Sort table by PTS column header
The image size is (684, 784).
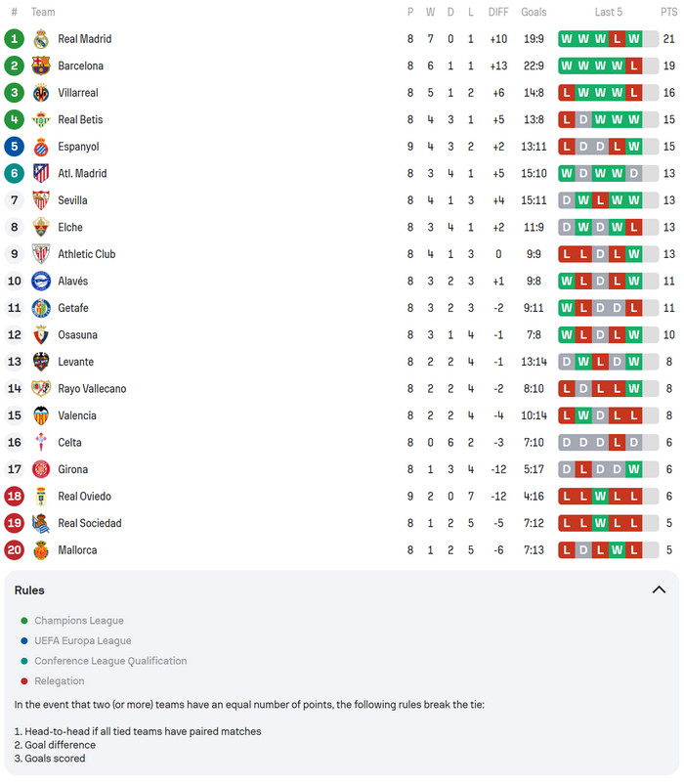(x=667, y=12)
